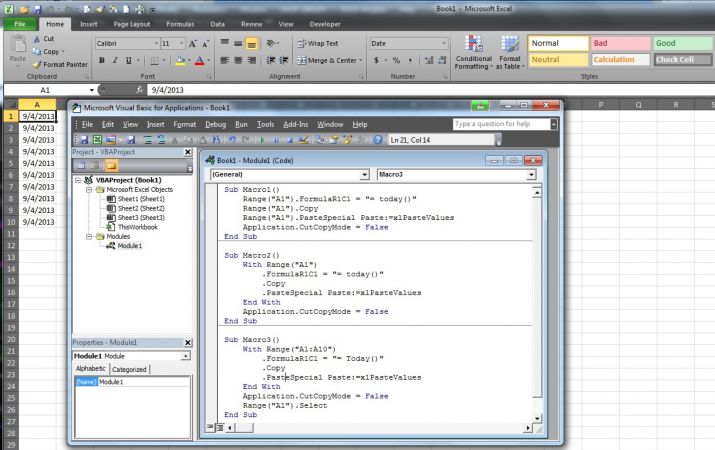
Task: Click View Code icon in Project pane
Action: (81, 166)
